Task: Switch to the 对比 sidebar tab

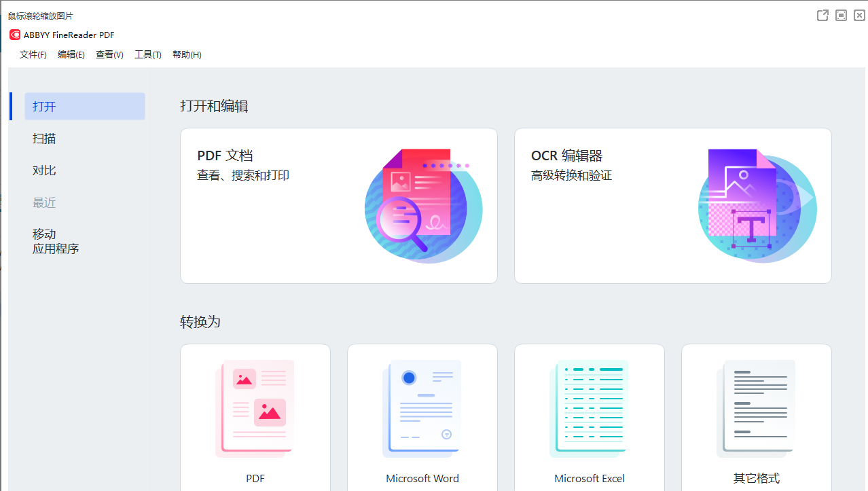Action: coord(45,170)
